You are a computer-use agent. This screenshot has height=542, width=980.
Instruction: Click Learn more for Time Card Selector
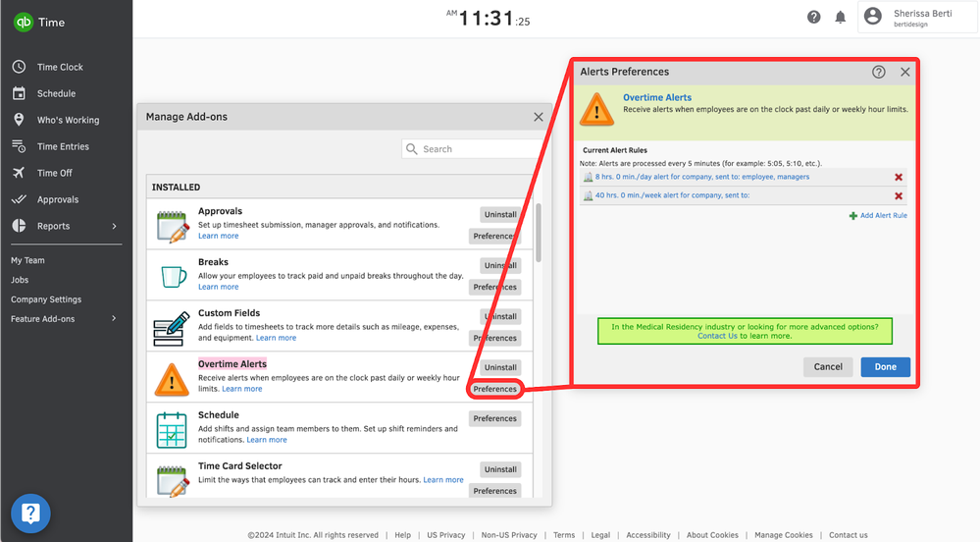tap(443, 479)
